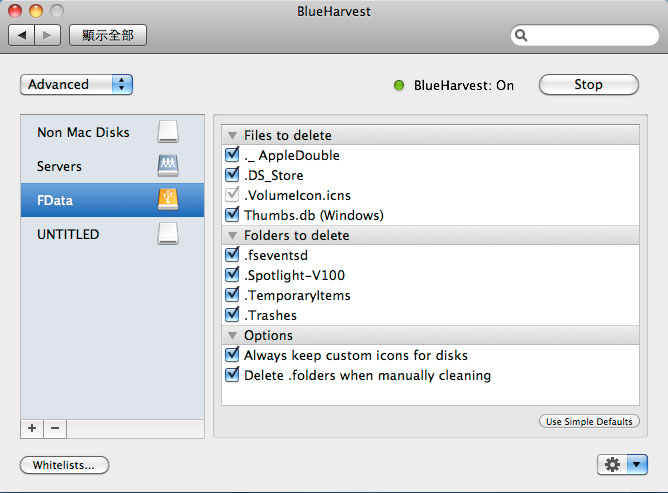The image size is (668, 493).
Task: Toggle the .VolumeIcon.icns checkbox
Action: [x=232, y=194]
